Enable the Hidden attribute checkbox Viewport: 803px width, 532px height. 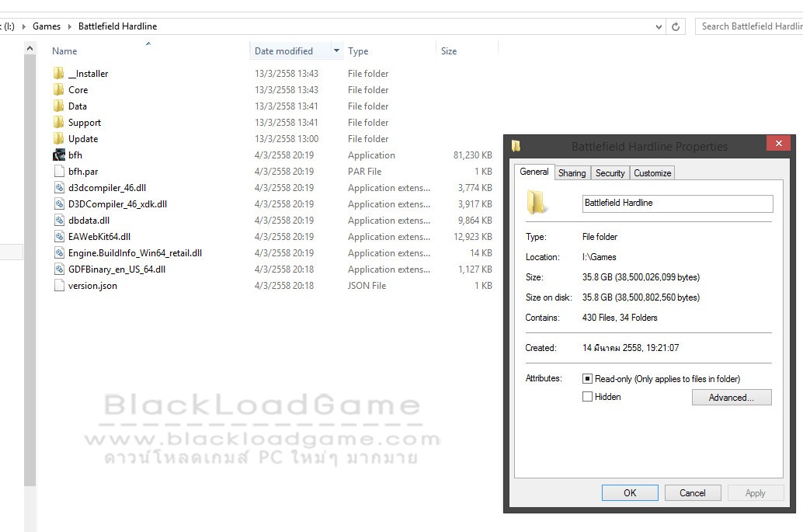pyautogui.click(x=587, y=397)
